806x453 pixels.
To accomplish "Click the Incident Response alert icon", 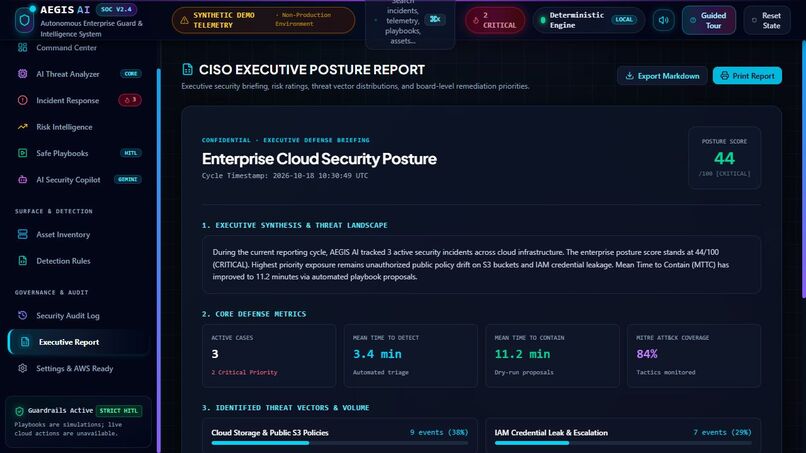I will 23,100.
